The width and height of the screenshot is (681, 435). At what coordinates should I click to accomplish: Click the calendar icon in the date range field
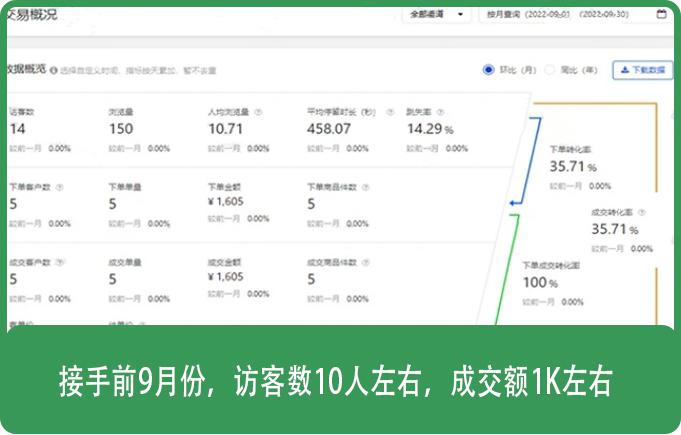pyautogui.click(x=661, y=15)
